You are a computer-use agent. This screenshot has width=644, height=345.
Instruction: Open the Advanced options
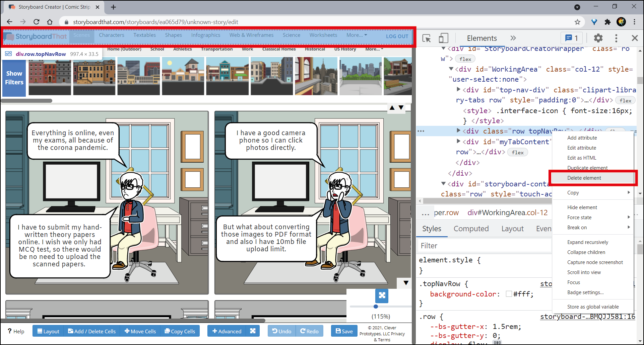pyautogui.click(x=227, y=331)
